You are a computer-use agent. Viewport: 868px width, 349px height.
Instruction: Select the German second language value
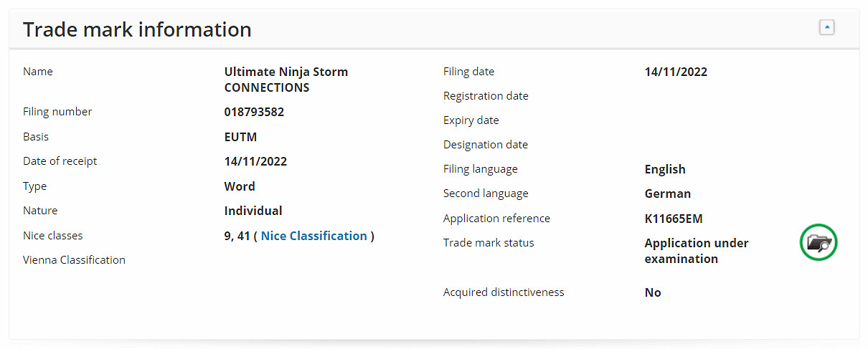click(x=667, y=193)
